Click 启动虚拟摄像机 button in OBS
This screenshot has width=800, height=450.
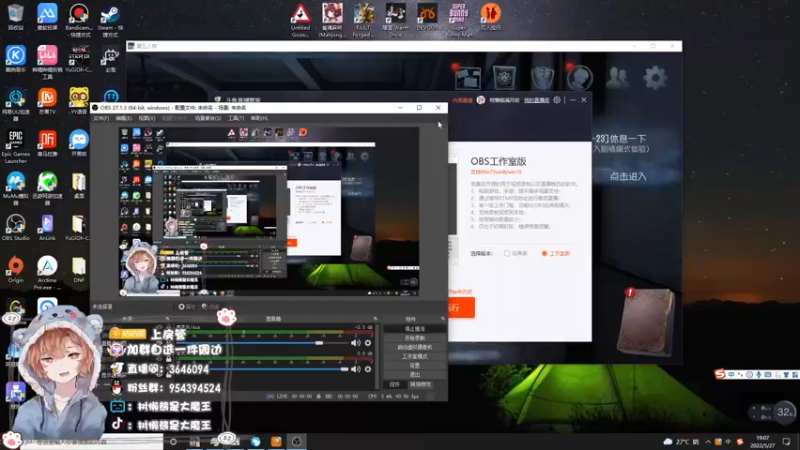(x=414, y=347)
